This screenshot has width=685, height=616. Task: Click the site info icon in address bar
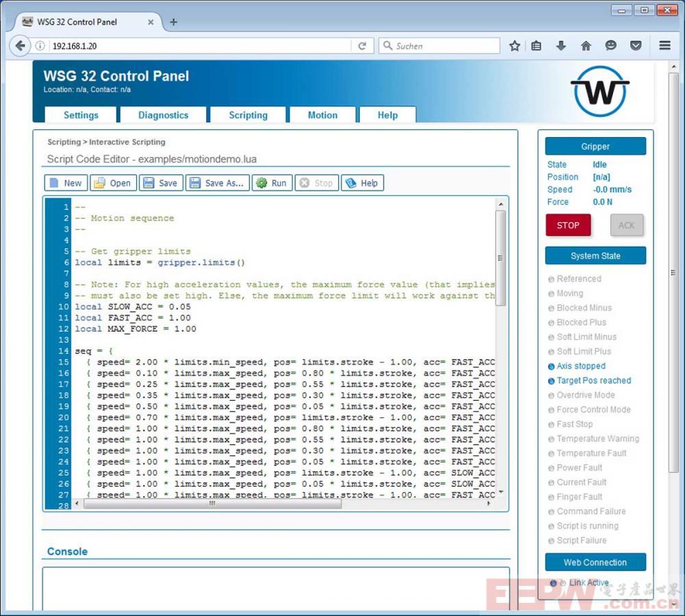(40, 46)
